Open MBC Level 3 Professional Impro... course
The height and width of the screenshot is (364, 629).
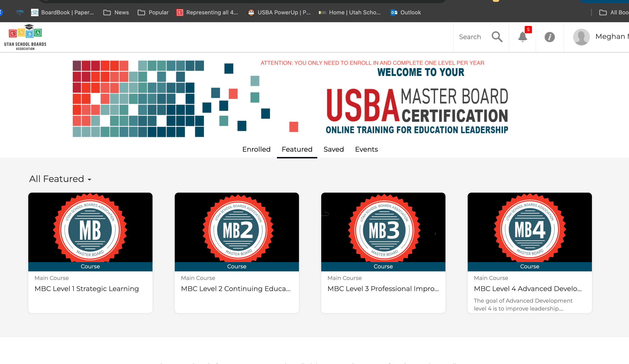point(383,289)
